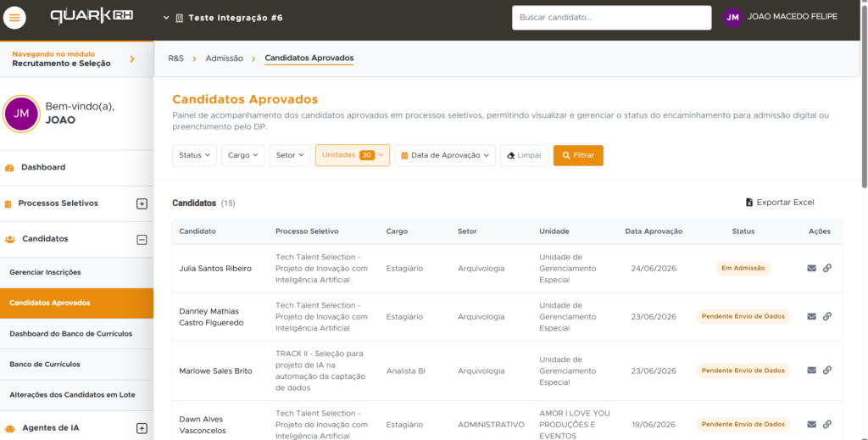Click the Excel file icon next to Exportar
The image size is (868, 440).
749,203
